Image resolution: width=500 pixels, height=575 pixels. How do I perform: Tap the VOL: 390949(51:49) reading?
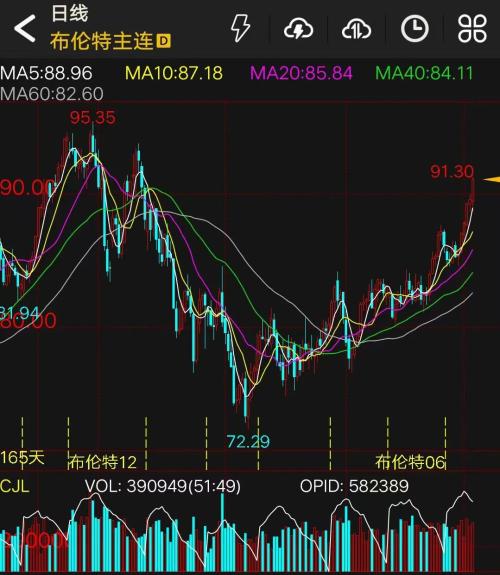(x=163, y=486)
